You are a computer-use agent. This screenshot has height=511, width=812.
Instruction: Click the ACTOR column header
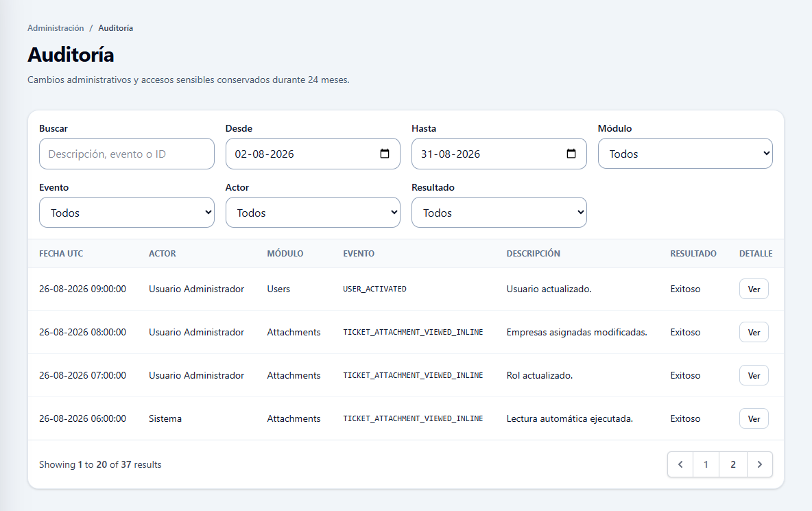point(163,254)
